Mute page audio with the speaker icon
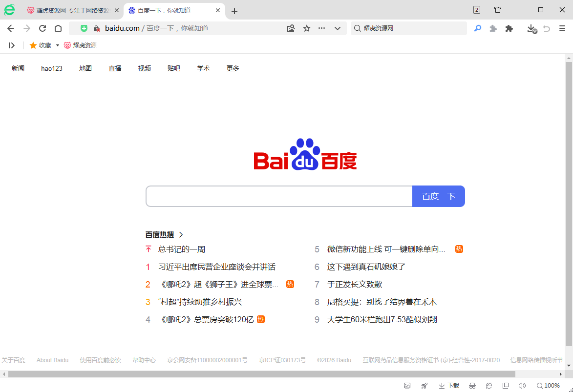573x392 pixels. [522, 386]
